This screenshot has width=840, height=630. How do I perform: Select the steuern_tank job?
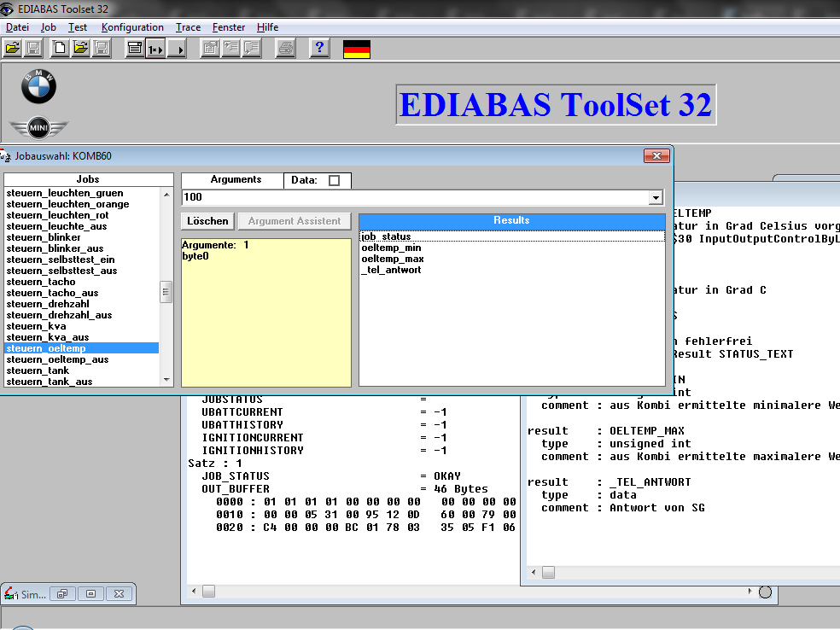point(81,370)
